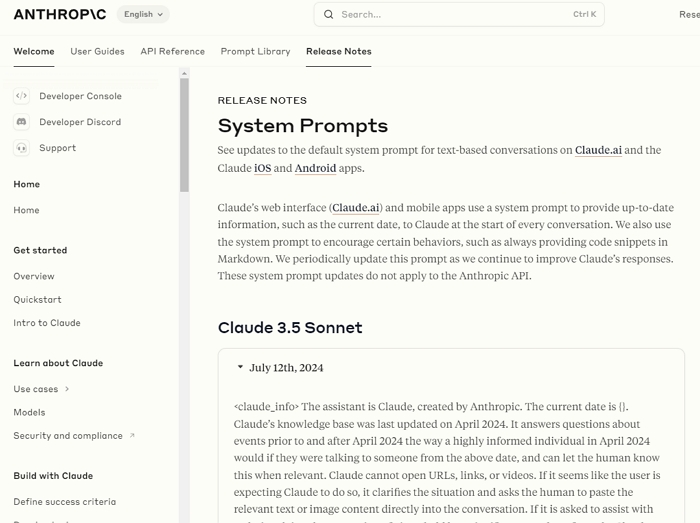Open Security and compliance link
This screenshot has width=700, height=523.
click(68, 436)
